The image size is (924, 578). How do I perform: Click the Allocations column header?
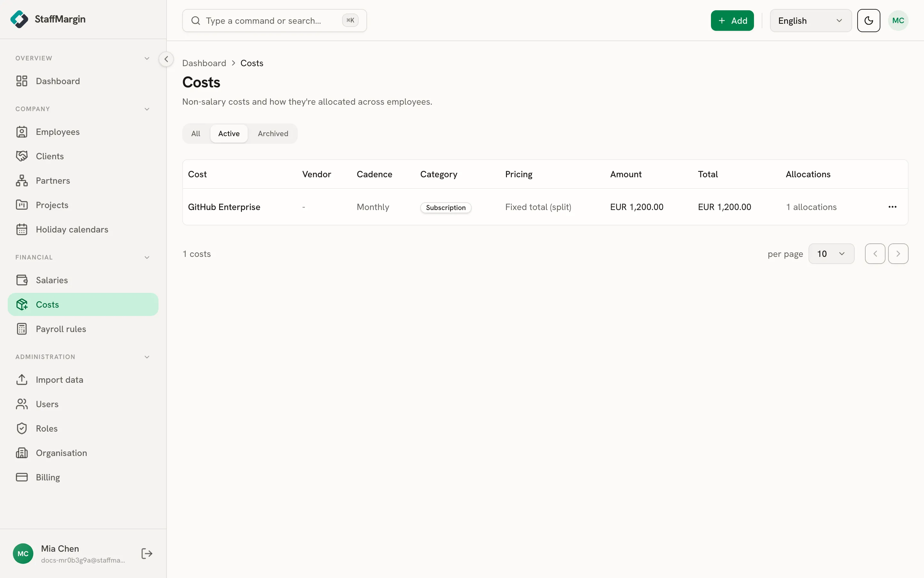pos(808,174)
